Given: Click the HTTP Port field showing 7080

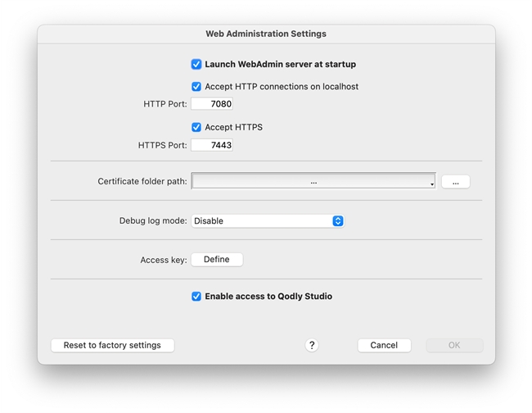Looking at the screenshot, I should (x=212, y=104).
